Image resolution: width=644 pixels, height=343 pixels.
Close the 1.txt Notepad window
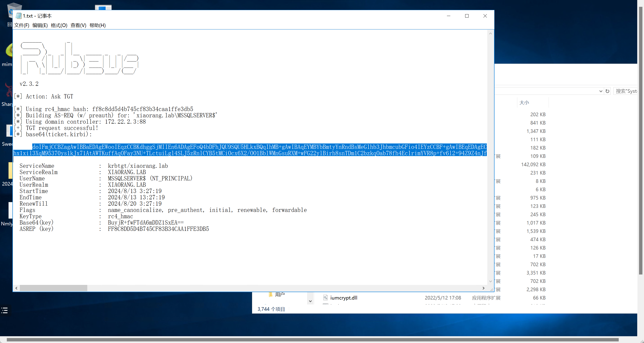[485, 16]
